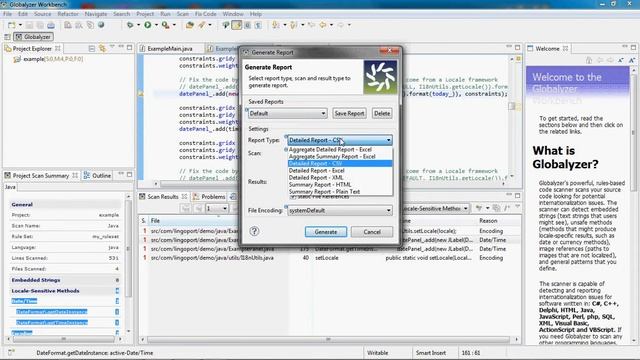Click the File column header in Scan Results

point(155,220)
